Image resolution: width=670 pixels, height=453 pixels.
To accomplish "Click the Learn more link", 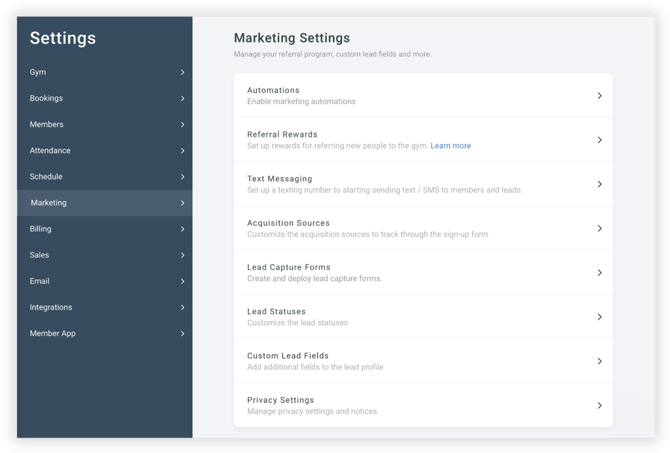I will 450,146.
